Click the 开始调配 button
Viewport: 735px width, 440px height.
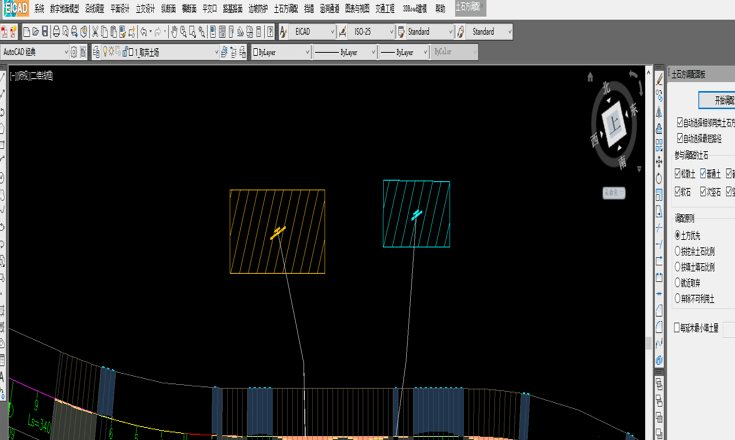click(717, 100)
